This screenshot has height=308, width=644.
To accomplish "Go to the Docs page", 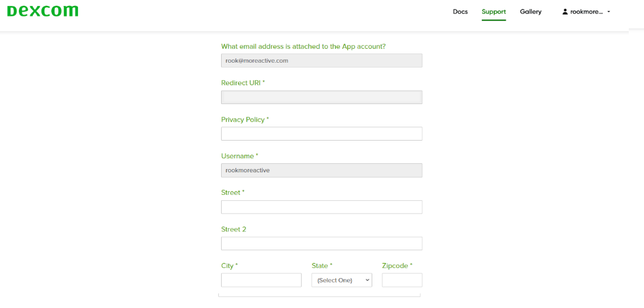I will pyautogui.click(x=460, y=12).
